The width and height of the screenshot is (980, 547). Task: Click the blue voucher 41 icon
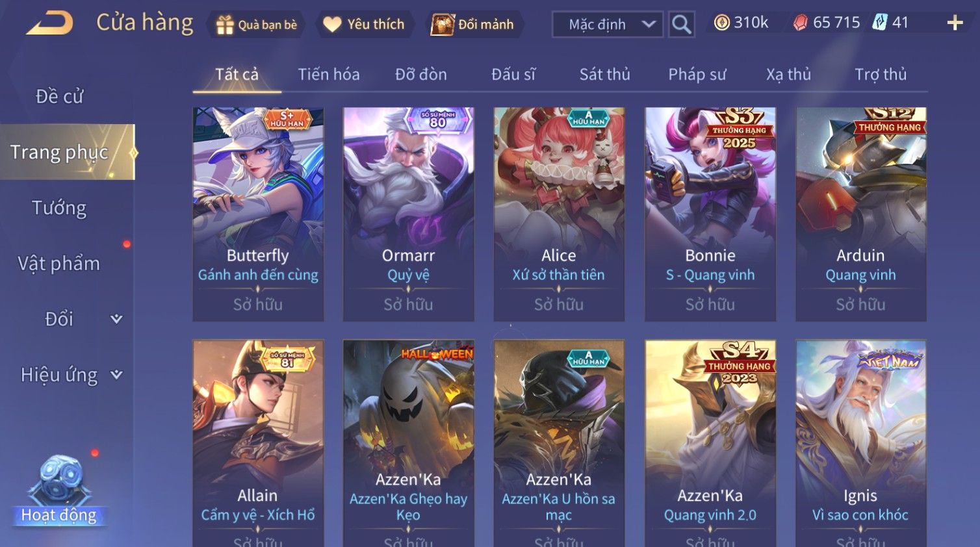click(x=879, y=23)
